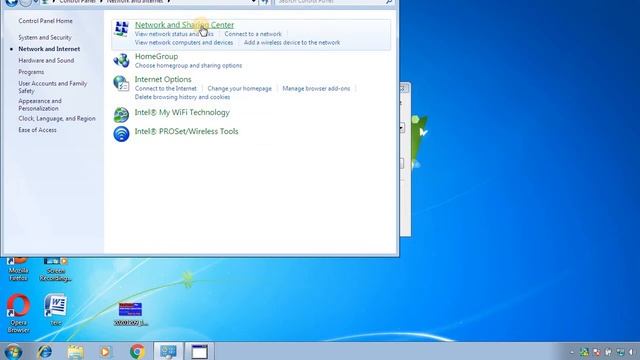Click Change your homepage link

[239, 88]
